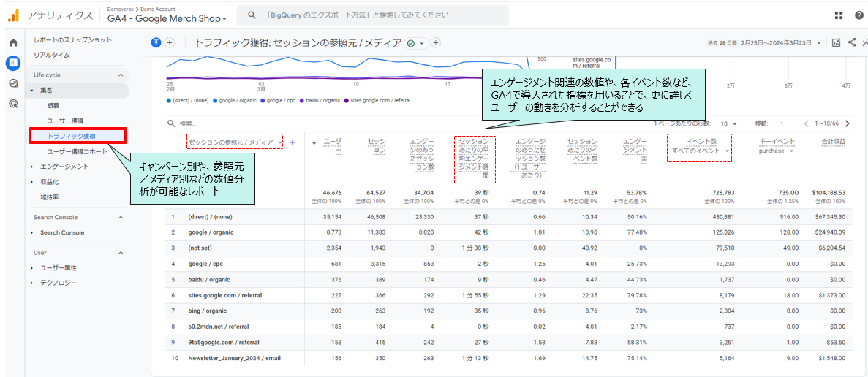
Task: Open the rows per page dropdown
Action: (x=728, y=124)
